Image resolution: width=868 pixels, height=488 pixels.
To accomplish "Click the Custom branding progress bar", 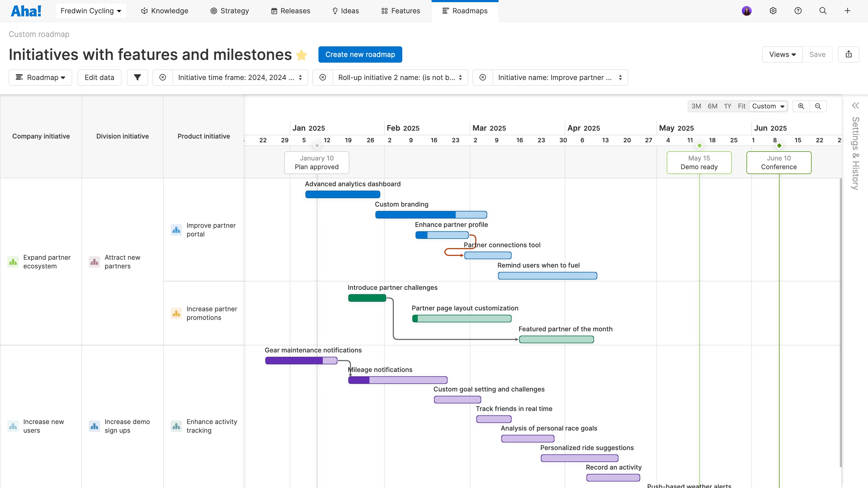I will pos(431,214).
